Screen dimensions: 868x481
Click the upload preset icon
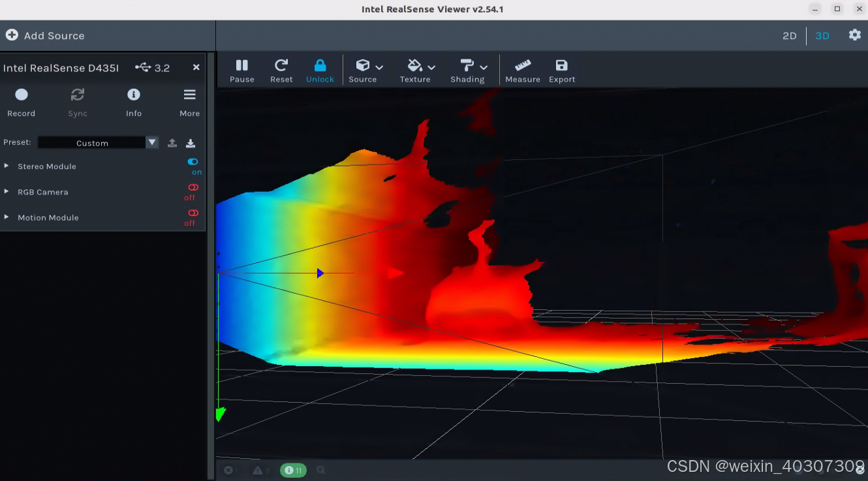click(172, 143)
